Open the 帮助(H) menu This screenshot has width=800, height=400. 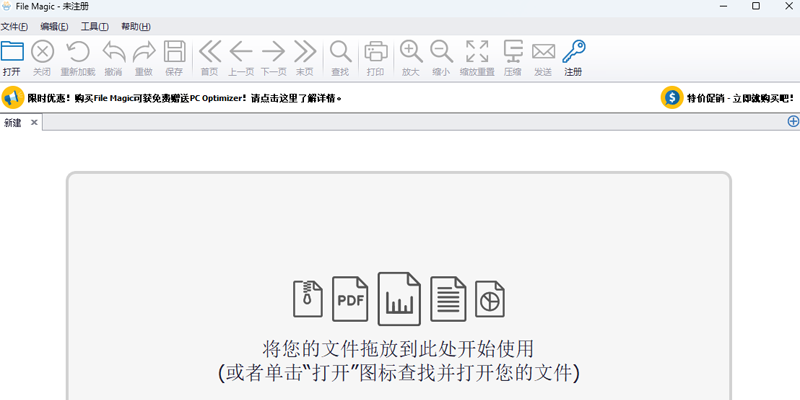point(136,27)
